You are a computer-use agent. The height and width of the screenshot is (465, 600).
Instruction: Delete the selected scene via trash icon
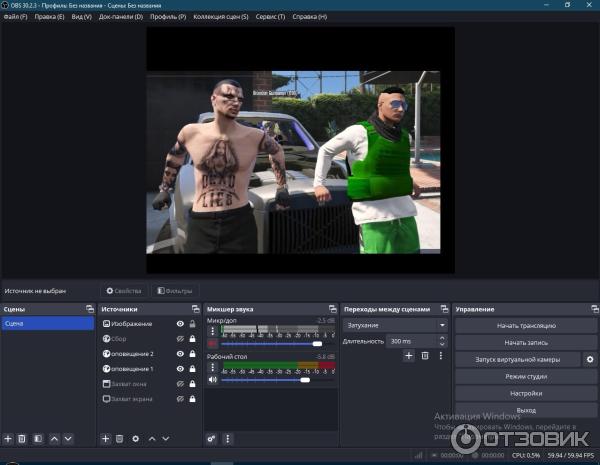pyautogui.click(x=22, y=439)
